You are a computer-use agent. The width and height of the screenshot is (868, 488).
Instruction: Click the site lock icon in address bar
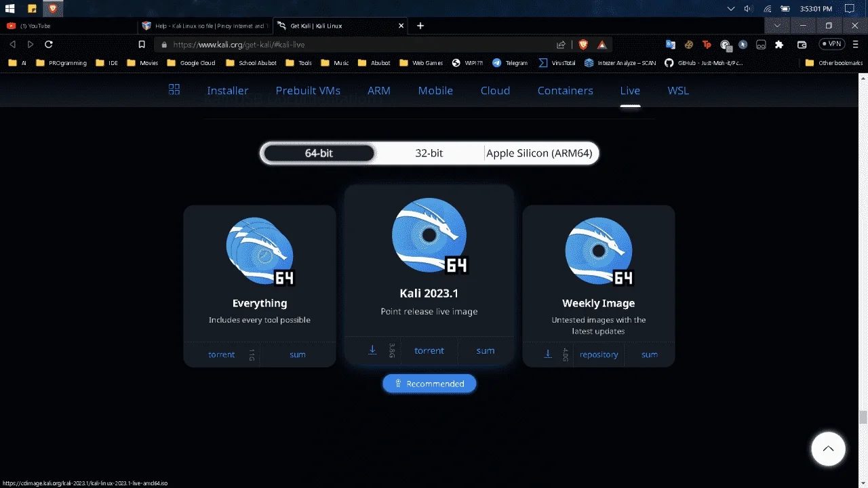[x=164, y=45]
